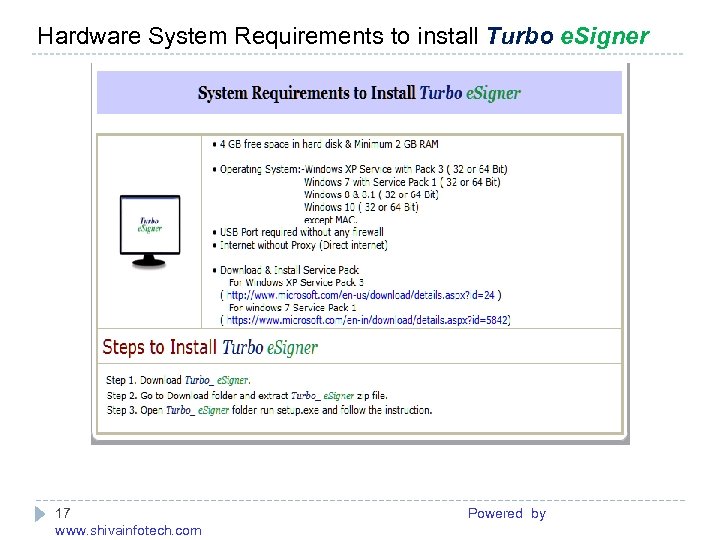This screenshot has height=540, width=720.
Task: Click the 'Windows 10 ( 32 or 64 Bit)' line
Action: pos(361,207)
